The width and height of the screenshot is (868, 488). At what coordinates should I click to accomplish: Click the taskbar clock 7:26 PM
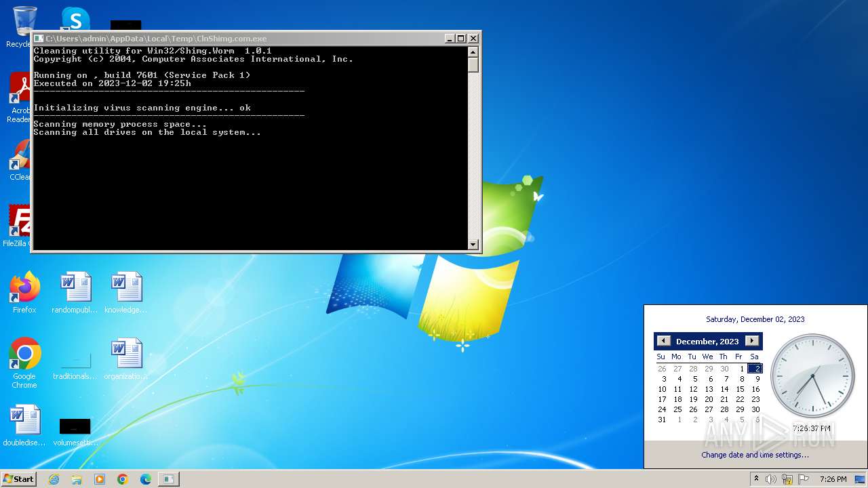click(833, 479)
